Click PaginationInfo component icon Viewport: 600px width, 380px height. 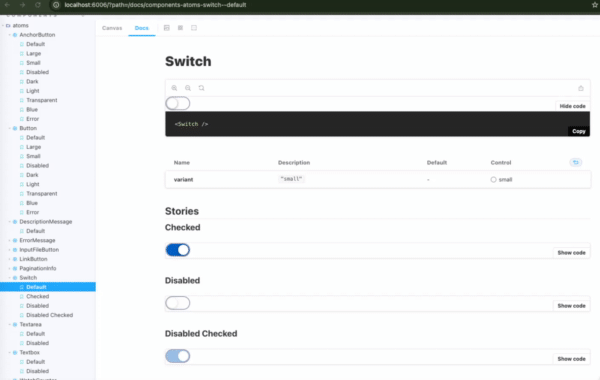coord(15,269)
